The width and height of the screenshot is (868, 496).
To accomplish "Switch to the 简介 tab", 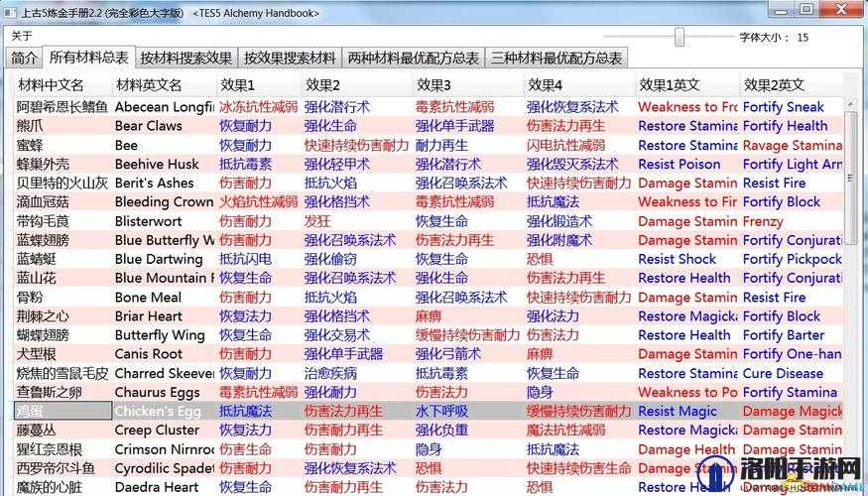I will 25,58.
